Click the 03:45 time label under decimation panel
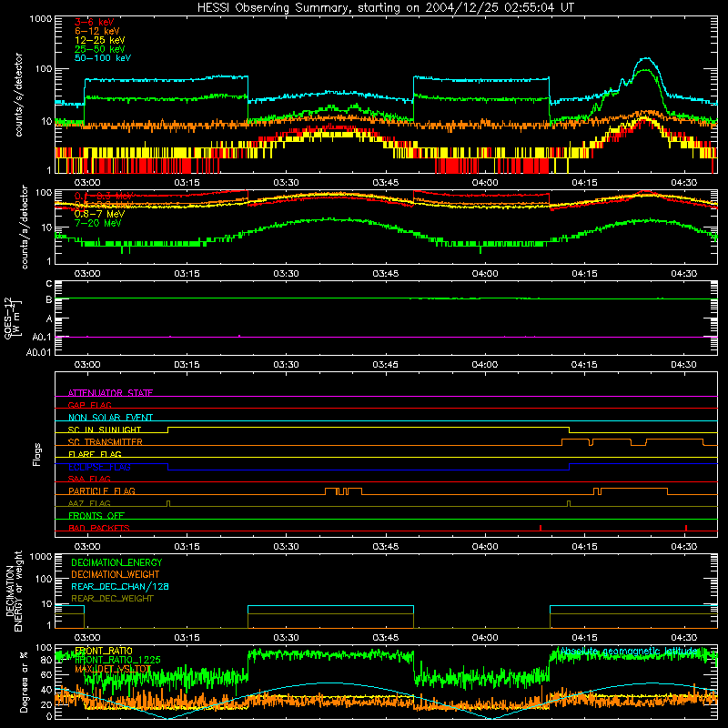Viewport: 728px width, 728px height. [385, 638]
